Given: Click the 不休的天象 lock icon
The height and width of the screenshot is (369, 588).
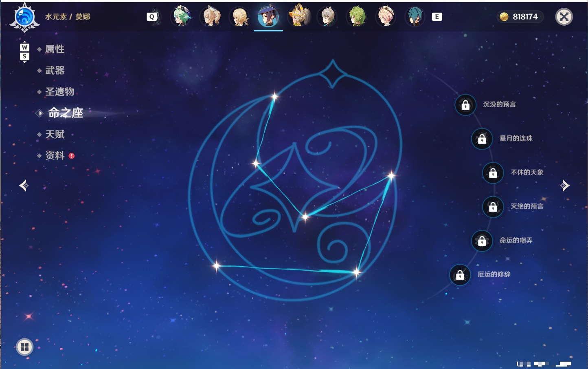Looking at the screenshot, I should [493, 172].
